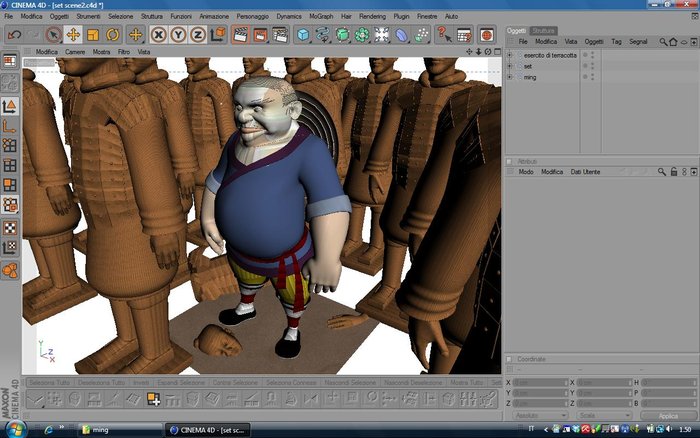Open the MoGraph menu
Screen dimensions: 700x438
[x=321, y=16]
